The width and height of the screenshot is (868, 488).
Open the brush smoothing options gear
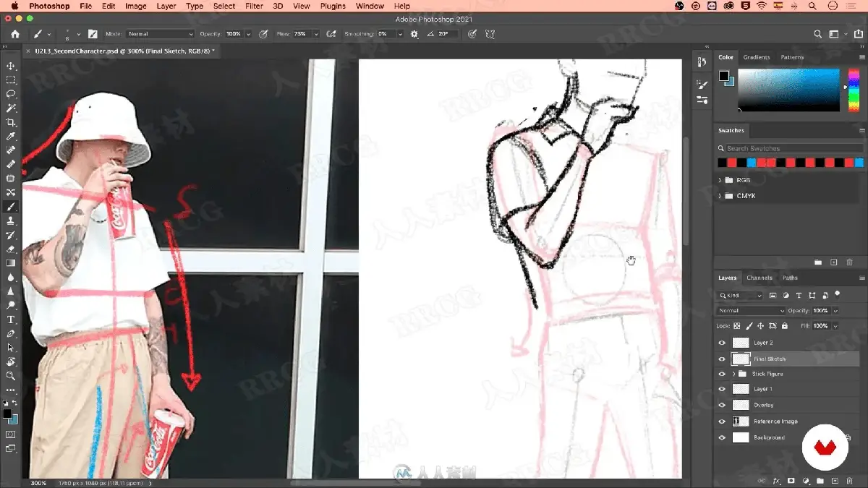click(x=414, y=34)
